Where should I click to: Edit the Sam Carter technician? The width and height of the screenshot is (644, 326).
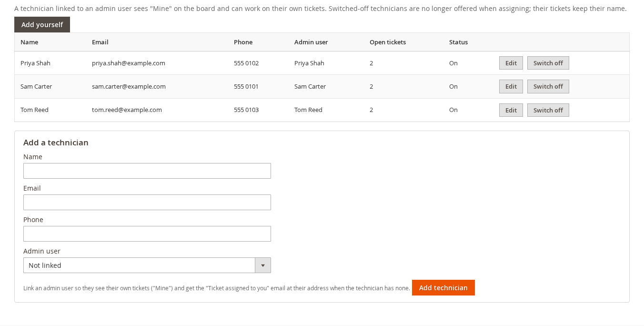point(511,86)
